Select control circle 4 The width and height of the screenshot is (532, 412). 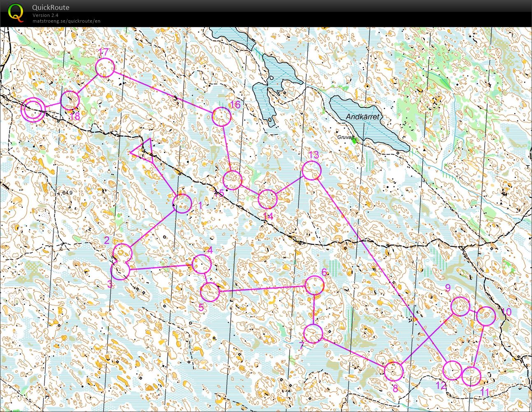[202, 264]
